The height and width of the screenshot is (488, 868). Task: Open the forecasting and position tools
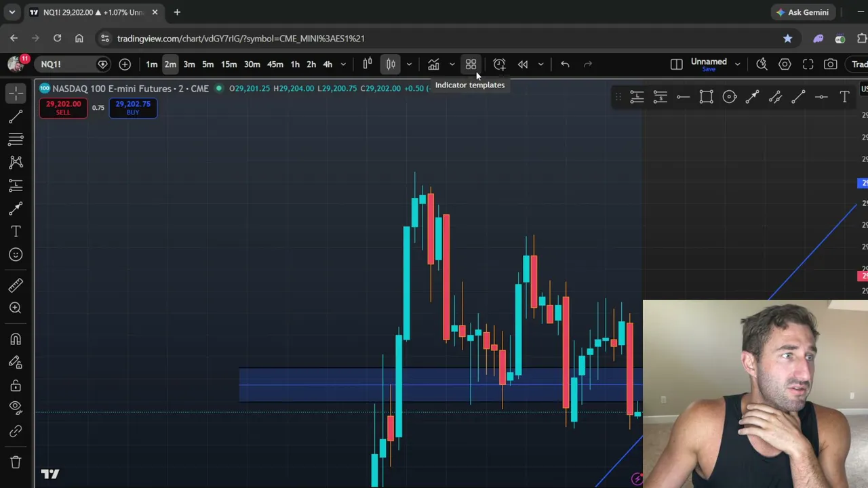[16, 185]
